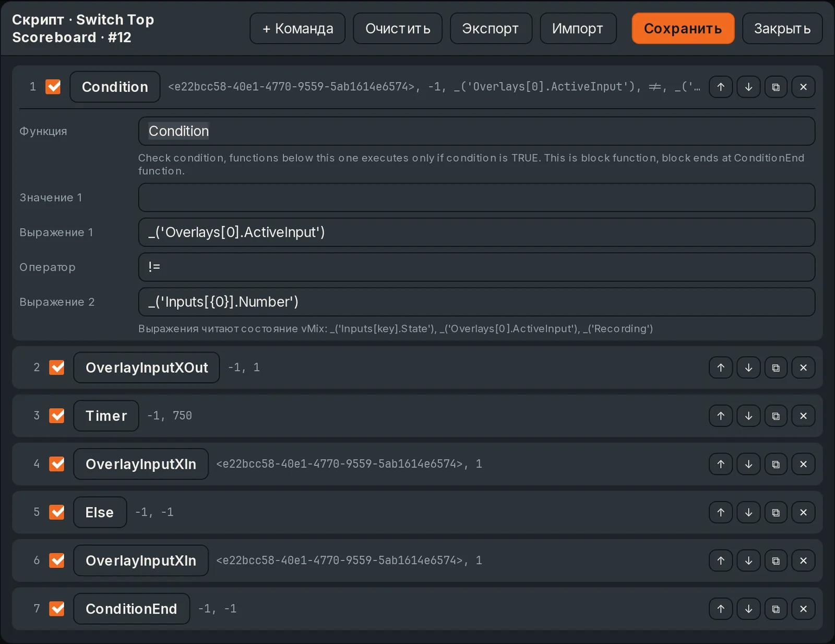Expand the Timer command details
Screen dimensions: 835x644
(106, 416)
